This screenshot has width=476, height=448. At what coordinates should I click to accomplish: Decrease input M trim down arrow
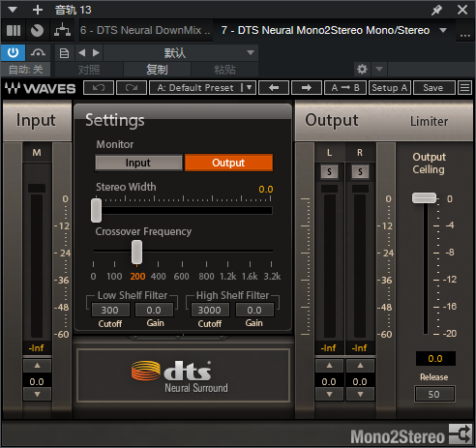click(x=37, y=394)
